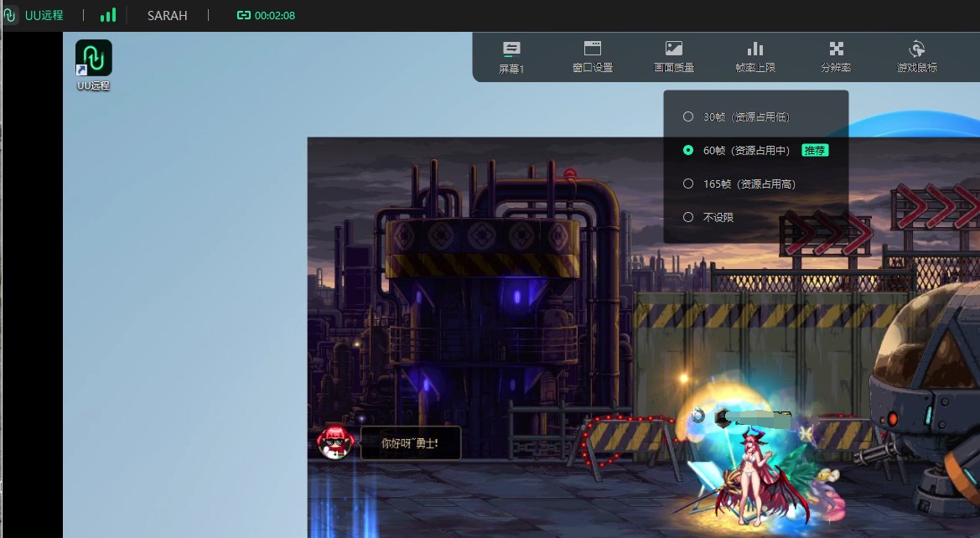Viewport: 980px width, 538px height.
Task: Click the 你好呀~勇士! chat bubble
Action: [410, 443]
